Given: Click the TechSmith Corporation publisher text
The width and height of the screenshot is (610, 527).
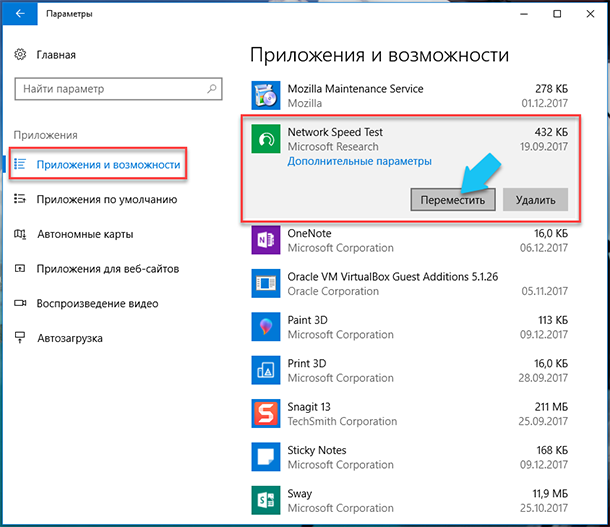Looking at the screenshot, I should (342, 421).
